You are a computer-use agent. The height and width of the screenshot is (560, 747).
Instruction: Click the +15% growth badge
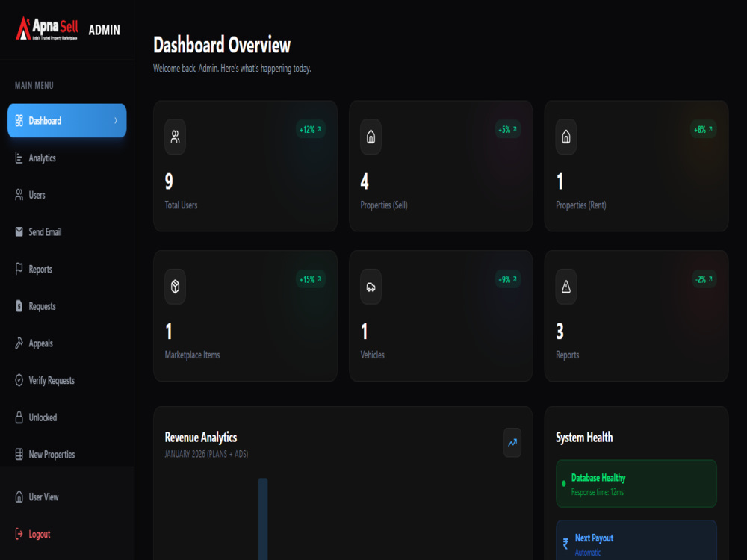[x=311, y=279]
